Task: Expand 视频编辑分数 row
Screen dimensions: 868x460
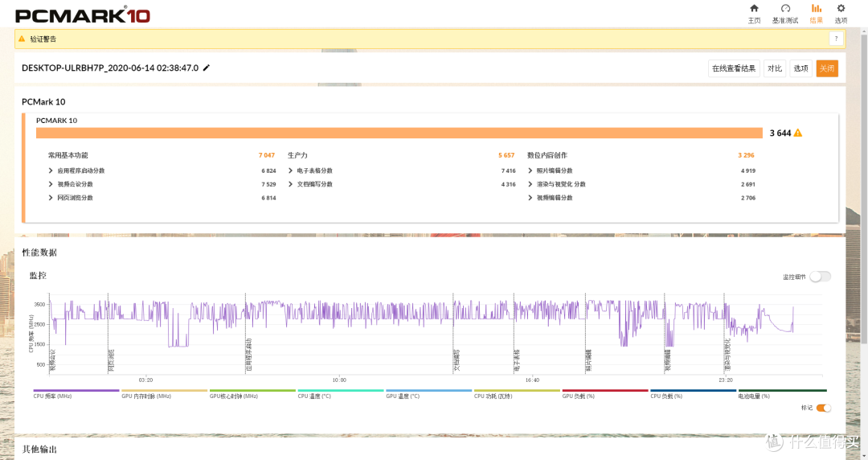Action: (530, 198)
